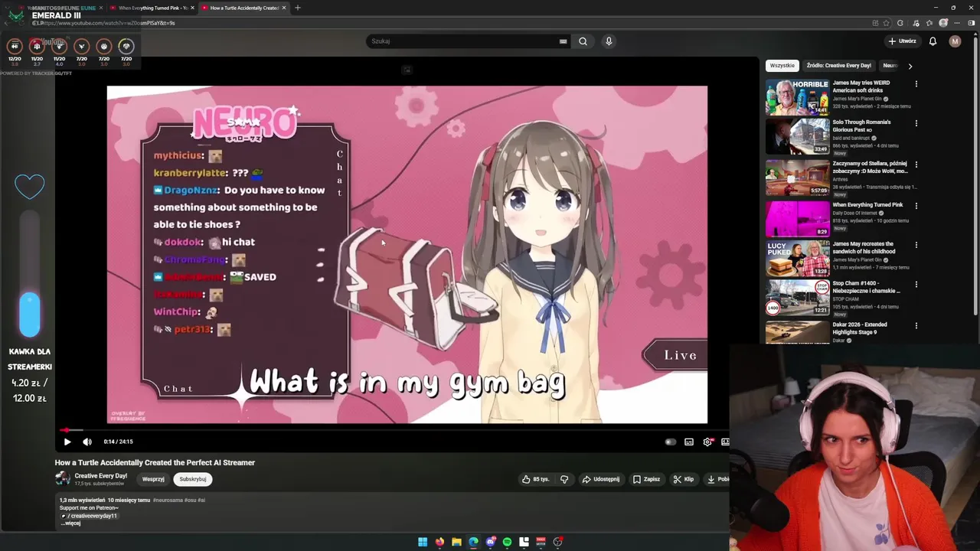Create a clip with Klip button
Screen dimensions: 980x551
pos(683,479)
